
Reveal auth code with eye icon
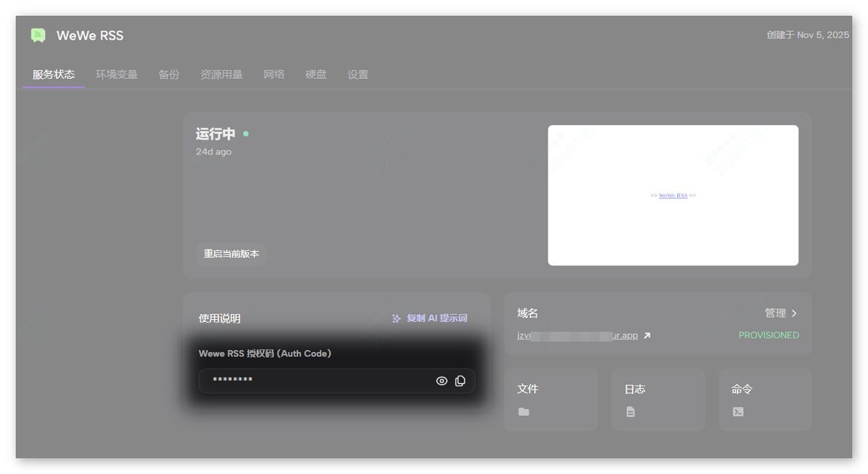point(442,381)
